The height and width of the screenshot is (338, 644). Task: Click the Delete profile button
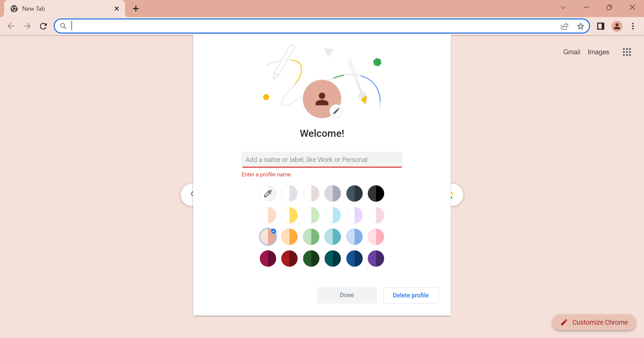tap(411, 295)
